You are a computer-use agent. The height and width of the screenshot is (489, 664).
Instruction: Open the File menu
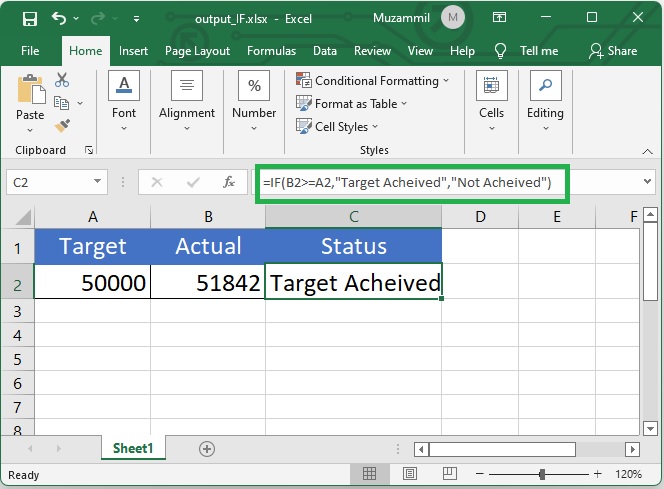30,51
